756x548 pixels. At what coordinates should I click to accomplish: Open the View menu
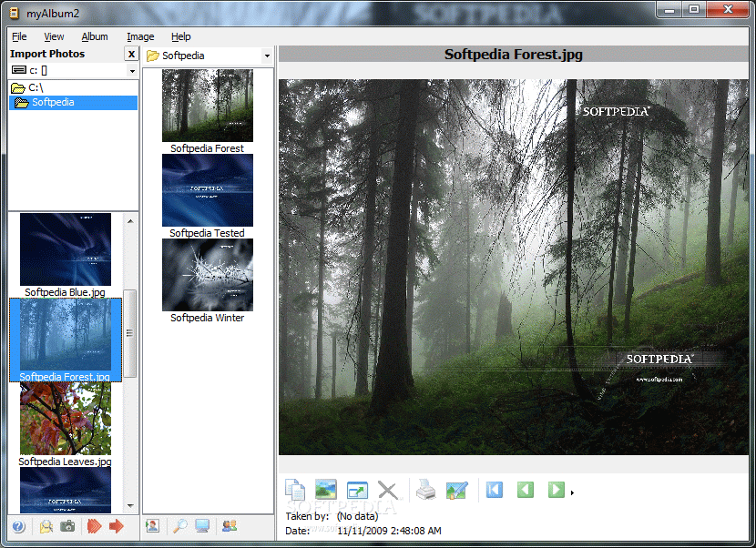click(54, 36)
